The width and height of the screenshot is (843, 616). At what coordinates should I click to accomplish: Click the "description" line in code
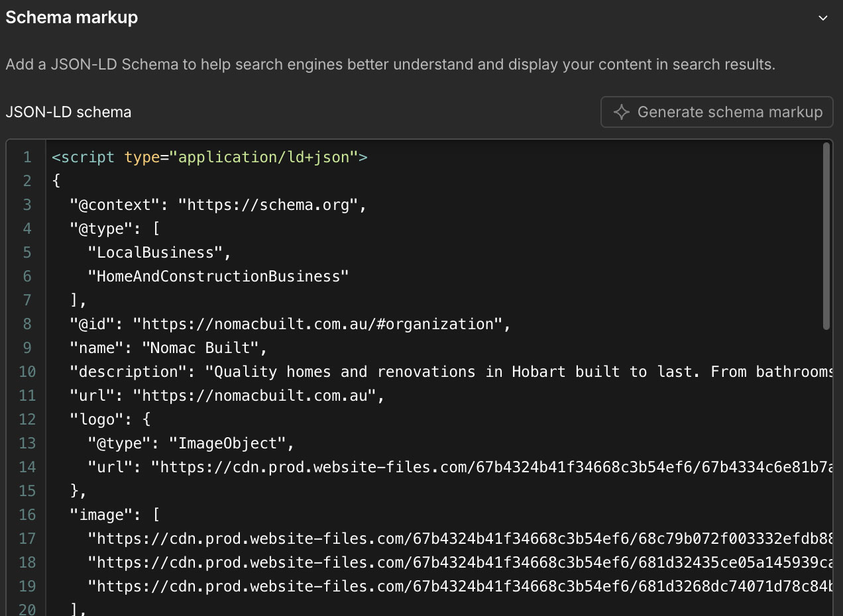pos(451,372)
